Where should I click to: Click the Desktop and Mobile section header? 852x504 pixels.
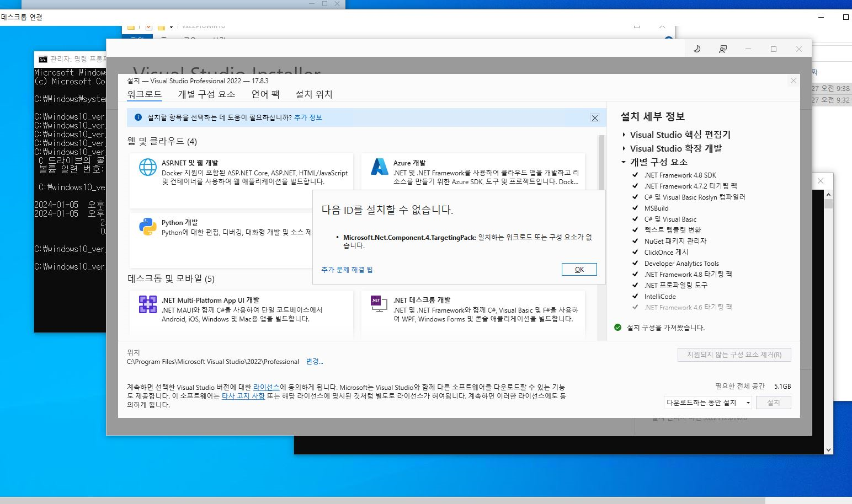pyautogui.click(x=171, y=278)
